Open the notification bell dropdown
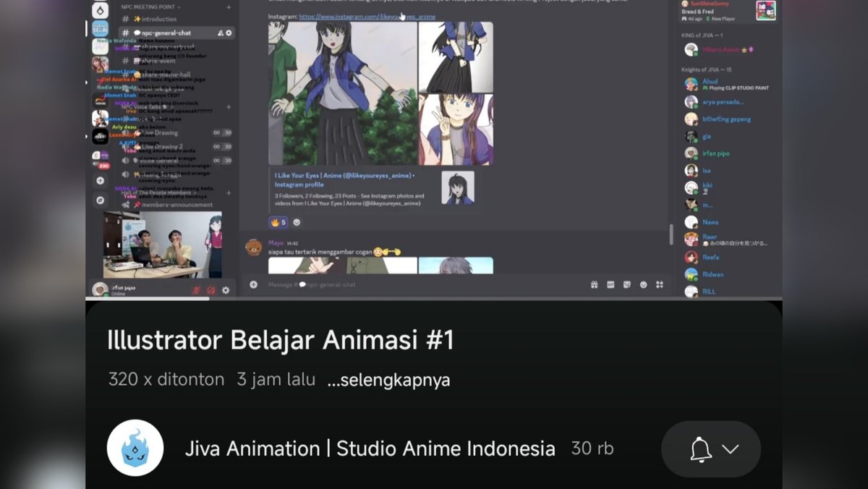 (711, 449)
